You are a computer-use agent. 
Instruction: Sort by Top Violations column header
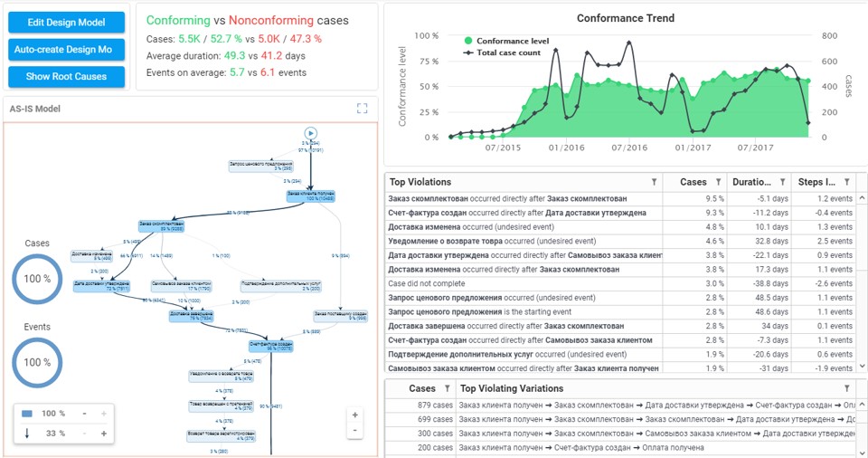pyautogui.click(x=420, y=182)
